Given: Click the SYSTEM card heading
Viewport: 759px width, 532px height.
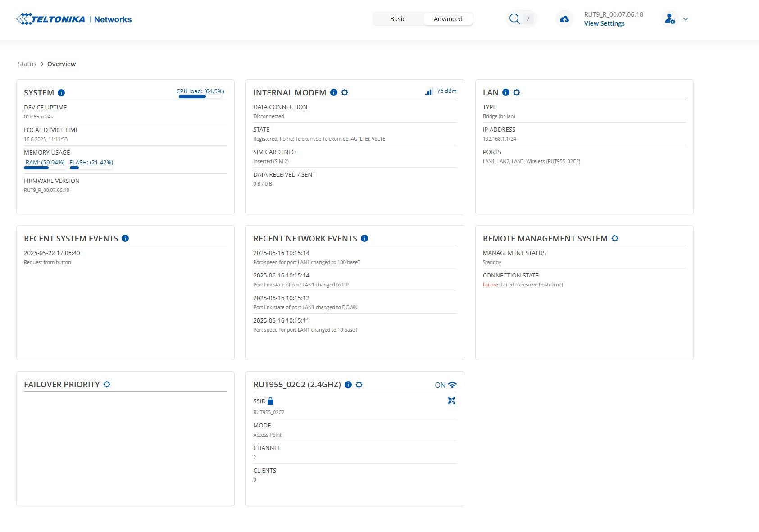Looking at the screenshot, I should click(x=39, y=93).
